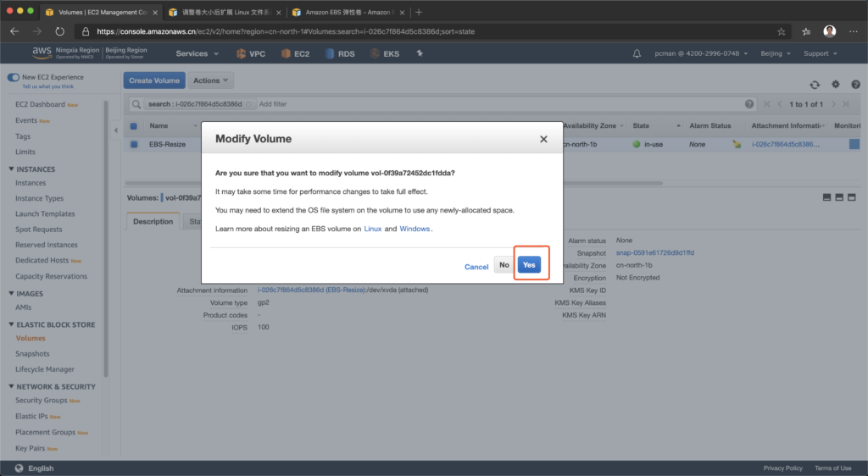Screen dimensions: 868x476
Task: Click the create alarm icon in row
Action: click(737, 145)
